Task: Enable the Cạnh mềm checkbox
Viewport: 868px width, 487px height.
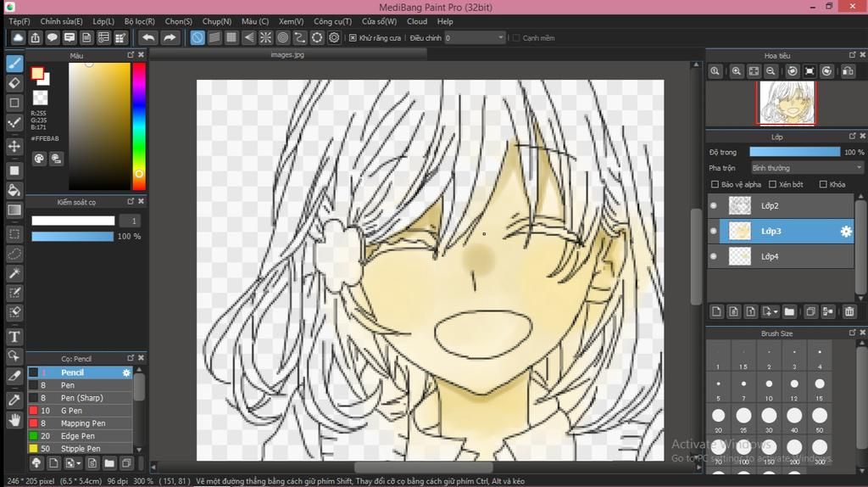Action: coord(516,38)
